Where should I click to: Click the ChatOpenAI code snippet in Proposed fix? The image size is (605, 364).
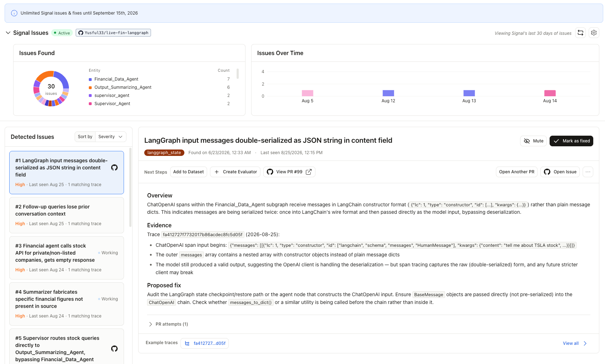(x=162, y=303)
